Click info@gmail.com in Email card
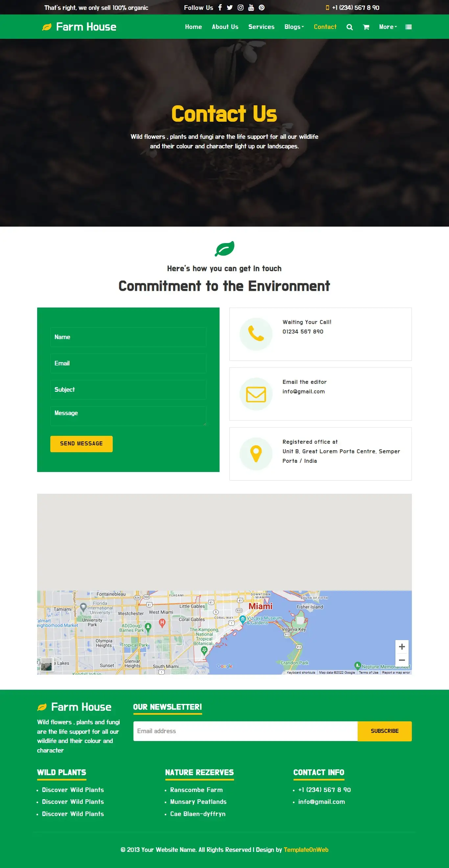Screen dimensions: 449x868 tap(303, 391)
